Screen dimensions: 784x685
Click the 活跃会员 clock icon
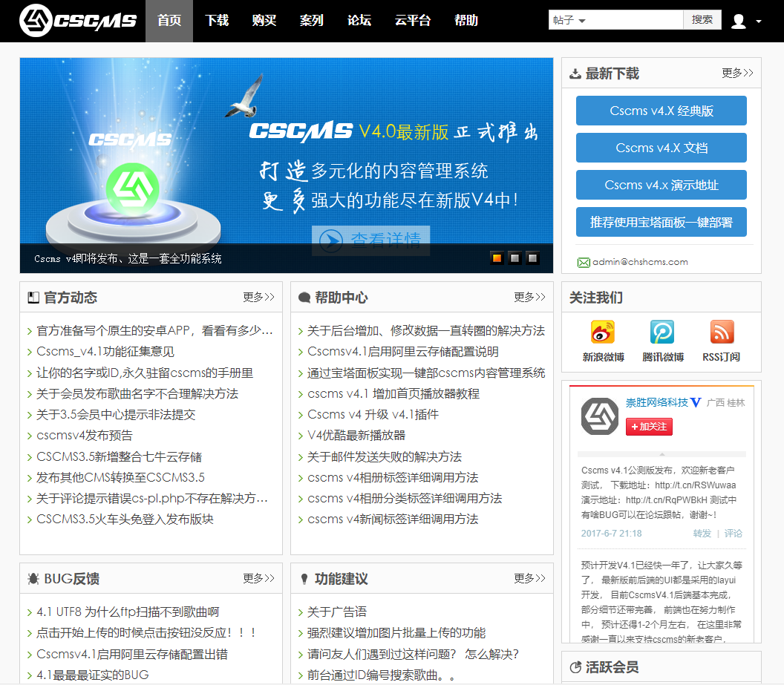point(575,667)
